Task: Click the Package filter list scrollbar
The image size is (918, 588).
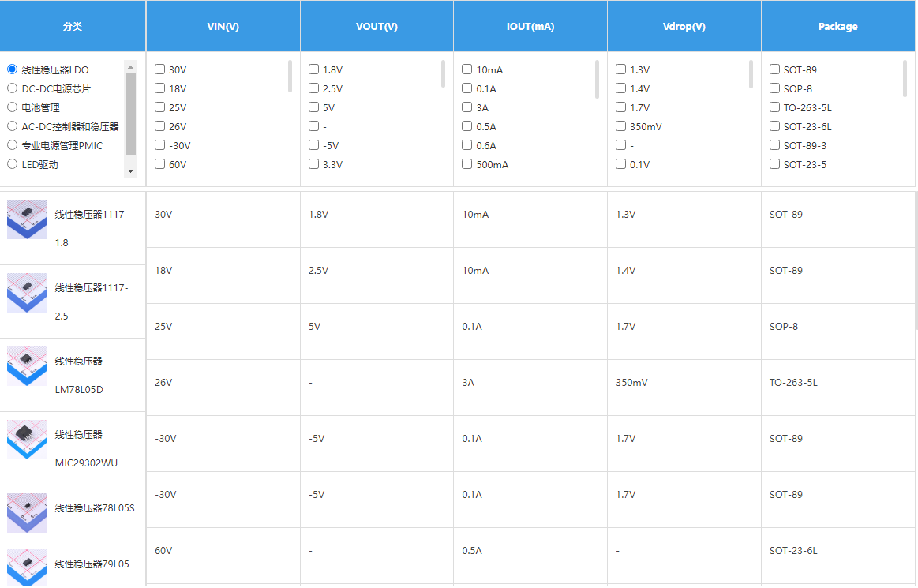Action: pos(905,77)
